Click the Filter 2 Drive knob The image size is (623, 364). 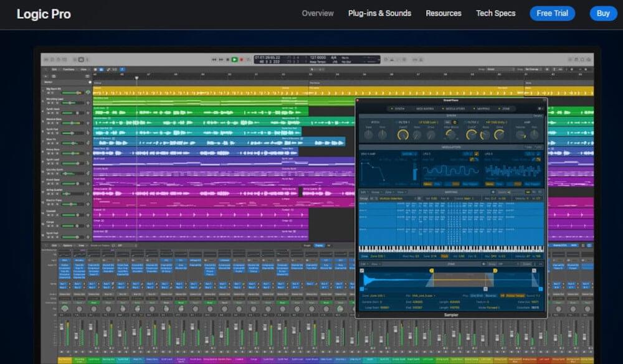(499, 135)
